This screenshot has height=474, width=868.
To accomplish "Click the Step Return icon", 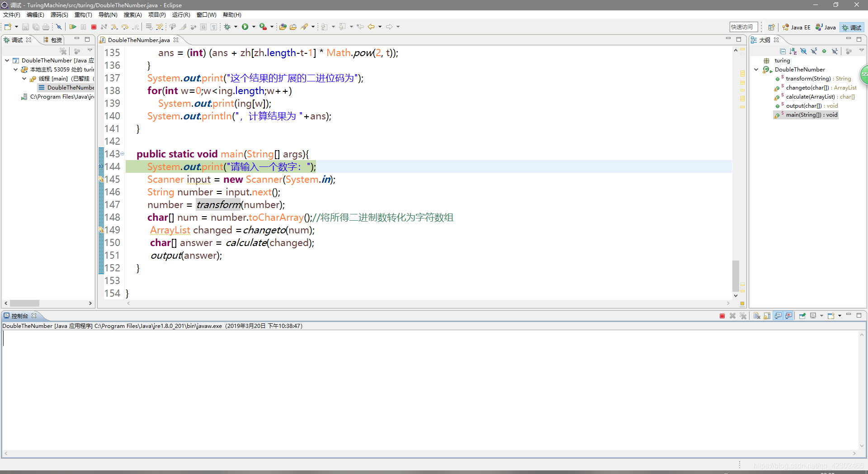I will tap(136, 27).
